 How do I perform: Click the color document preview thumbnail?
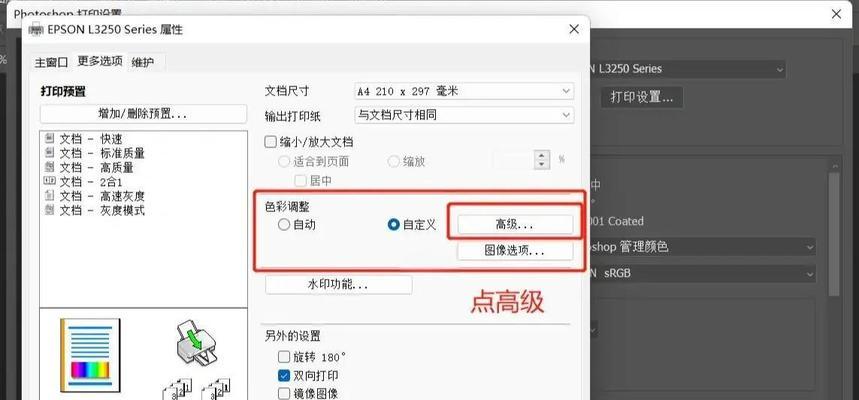point(90,356)
